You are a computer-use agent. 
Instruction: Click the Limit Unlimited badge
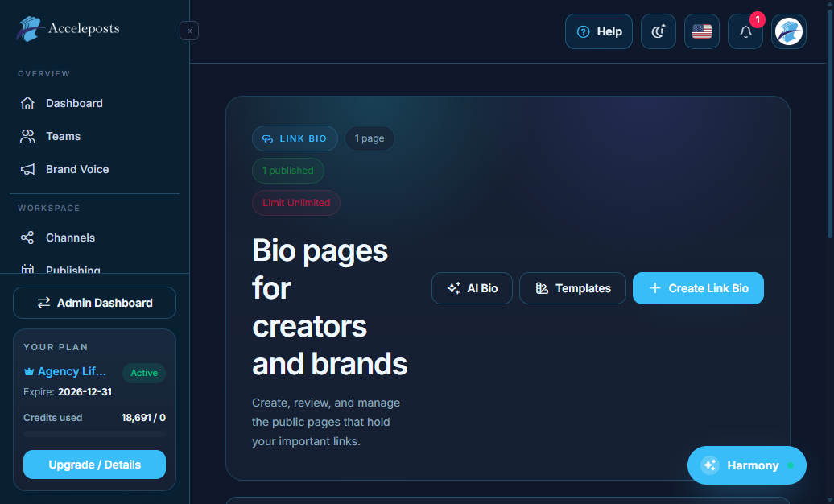(296, 203)
